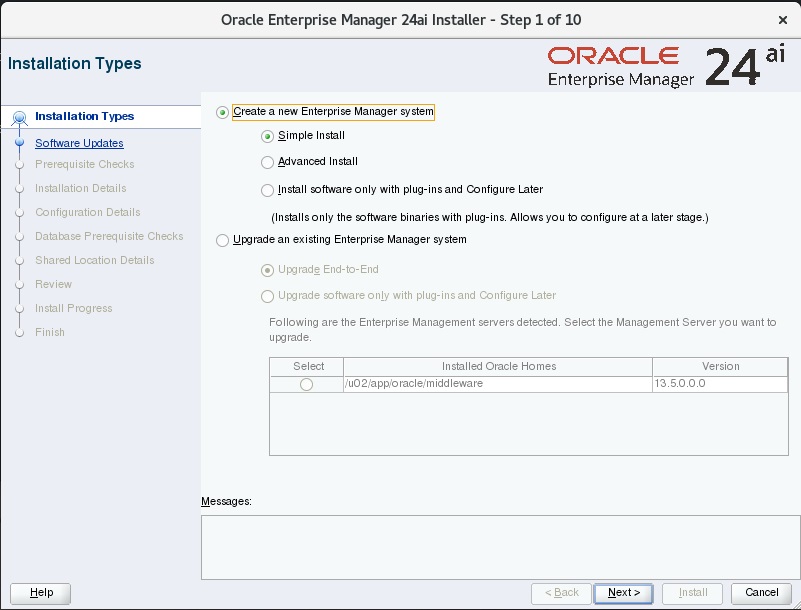Click the Install Progress step
The height and width of the screenshot is (610, 801).
click(74, 308)
